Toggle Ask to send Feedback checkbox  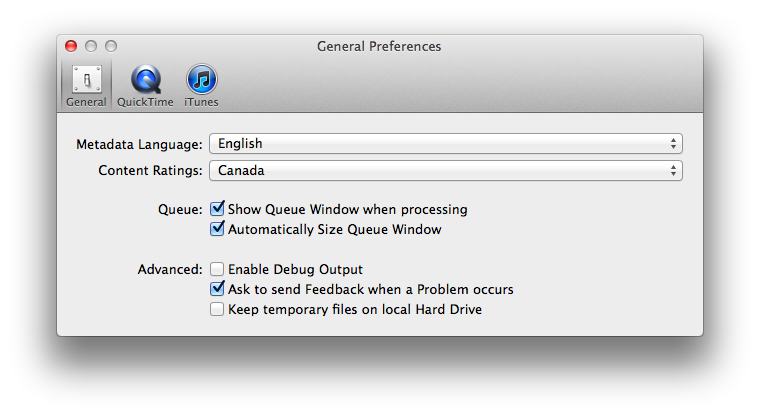[x=217, y=288]
